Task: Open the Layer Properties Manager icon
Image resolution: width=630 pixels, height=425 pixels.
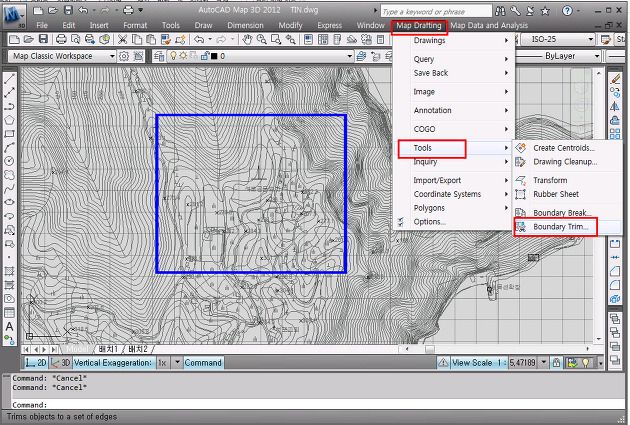Action: [159, 56]
